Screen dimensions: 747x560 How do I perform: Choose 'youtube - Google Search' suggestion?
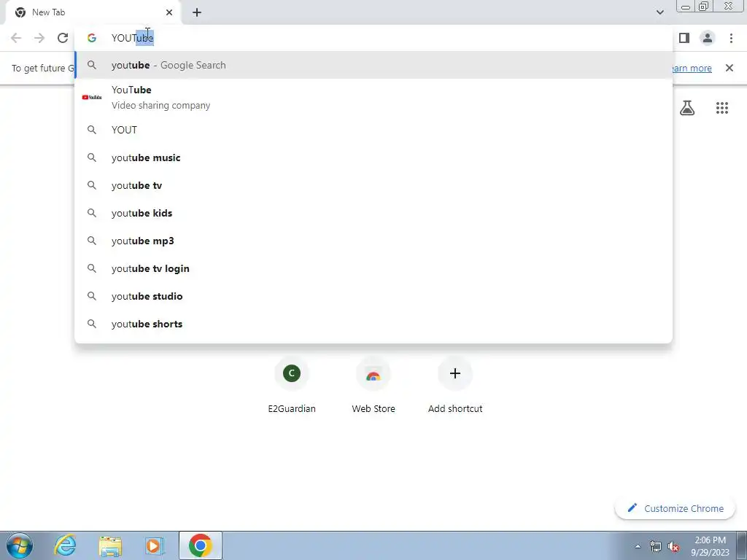pos(373,65)
